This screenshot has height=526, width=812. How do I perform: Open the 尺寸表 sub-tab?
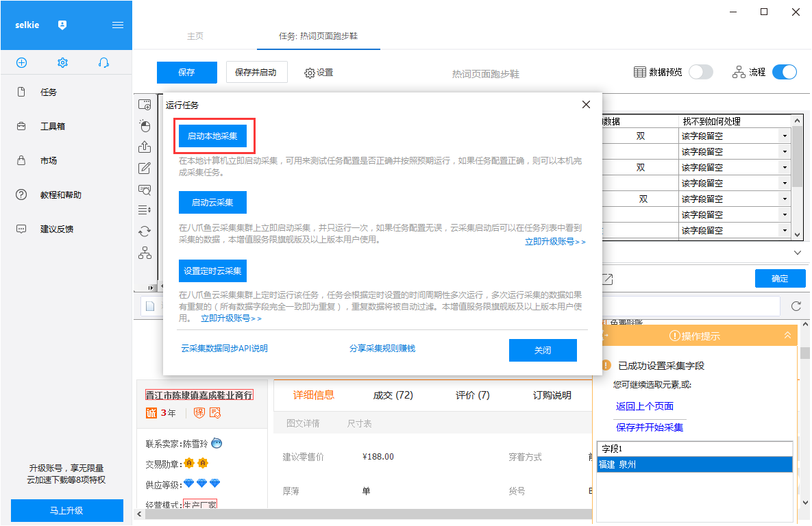(x=359, y=423)
